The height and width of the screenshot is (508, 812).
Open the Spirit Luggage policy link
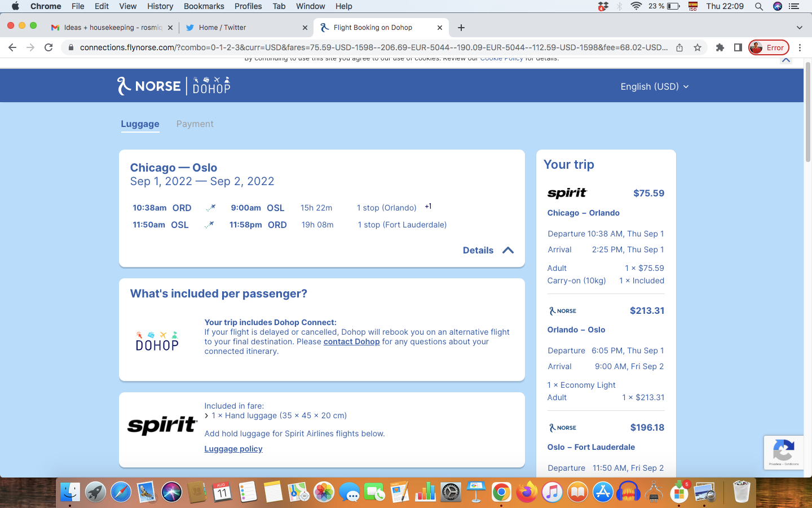tap(233, 449)
